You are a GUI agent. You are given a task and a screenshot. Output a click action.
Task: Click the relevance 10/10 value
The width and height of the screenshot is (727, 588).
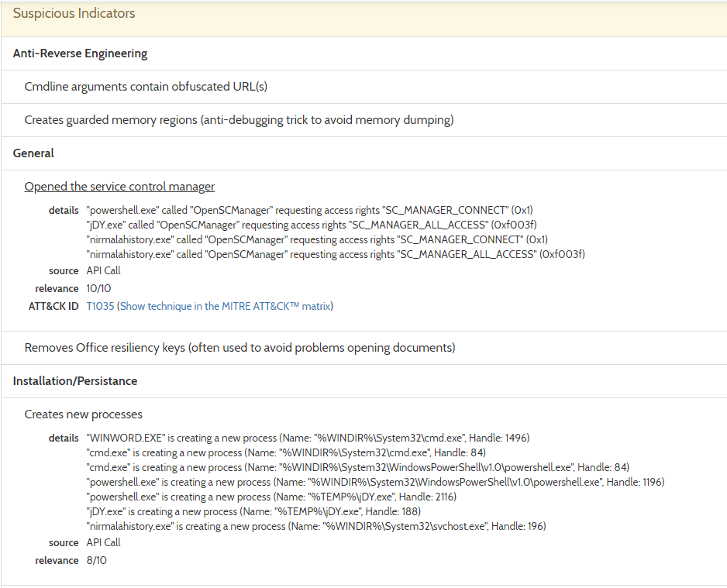(98, 289)
